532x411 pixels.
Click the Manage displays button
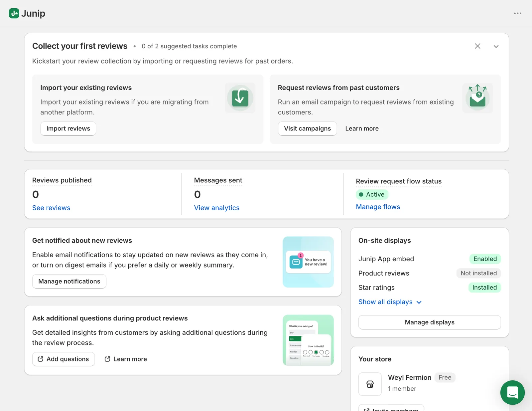430,322
